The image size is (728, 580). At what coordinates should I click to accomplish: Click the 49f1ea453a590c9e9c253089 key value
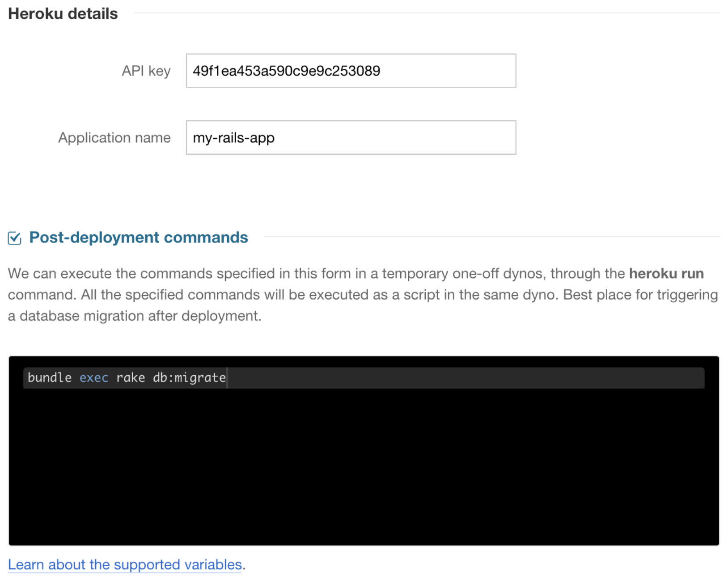286,71
